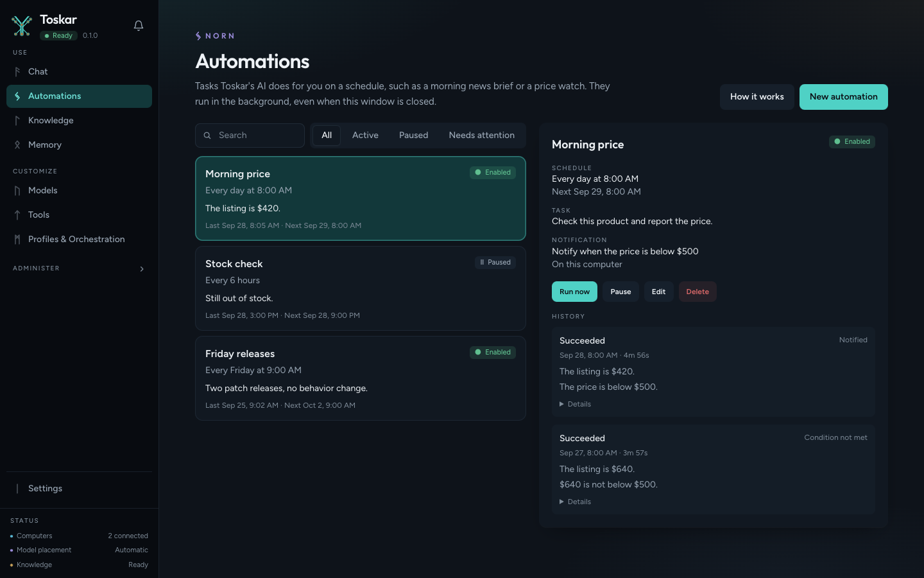Click the Toskar logo icon
Screen dimensions: 924x578
click(x=22, y=26)
